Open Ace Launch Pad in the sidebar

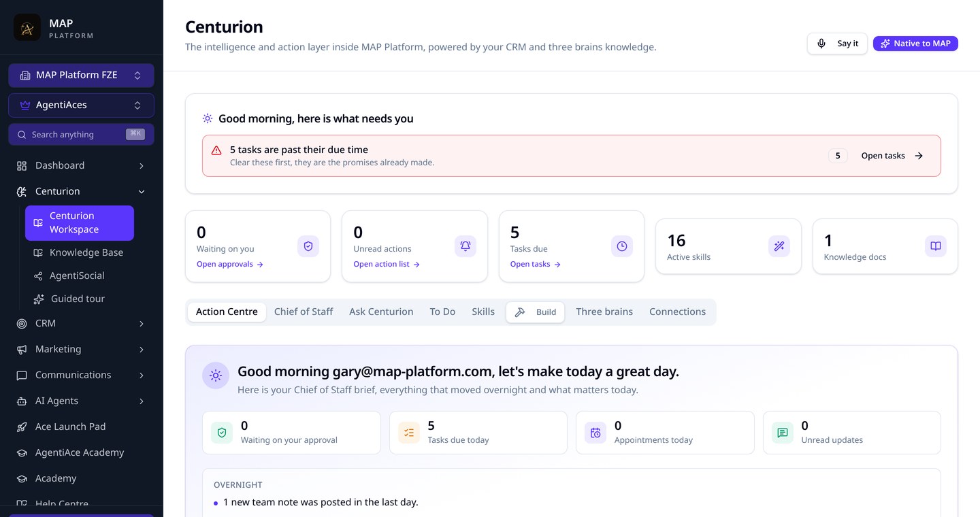[81, 427]
